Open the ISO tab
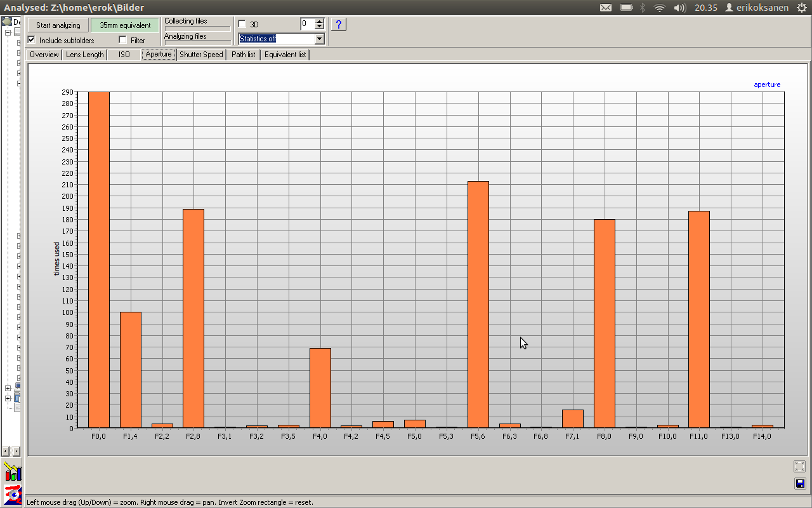The image size is (812, 508). [124, 55]
